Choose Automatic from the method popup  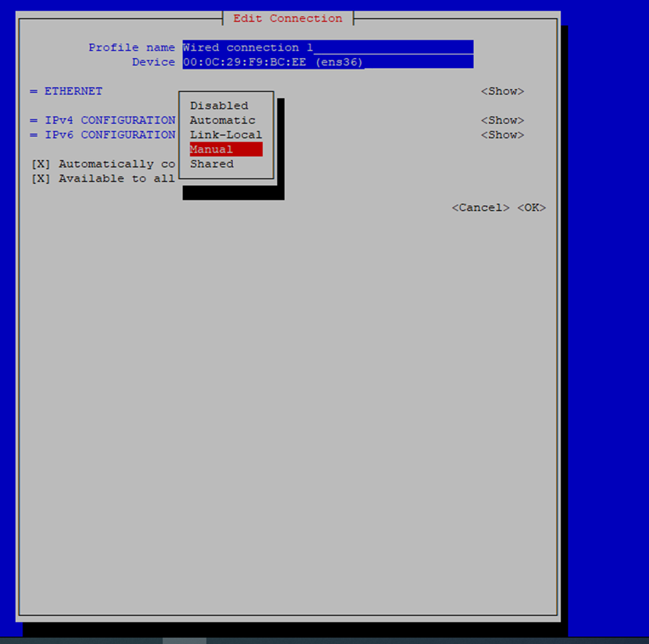(x=222, y=121)
